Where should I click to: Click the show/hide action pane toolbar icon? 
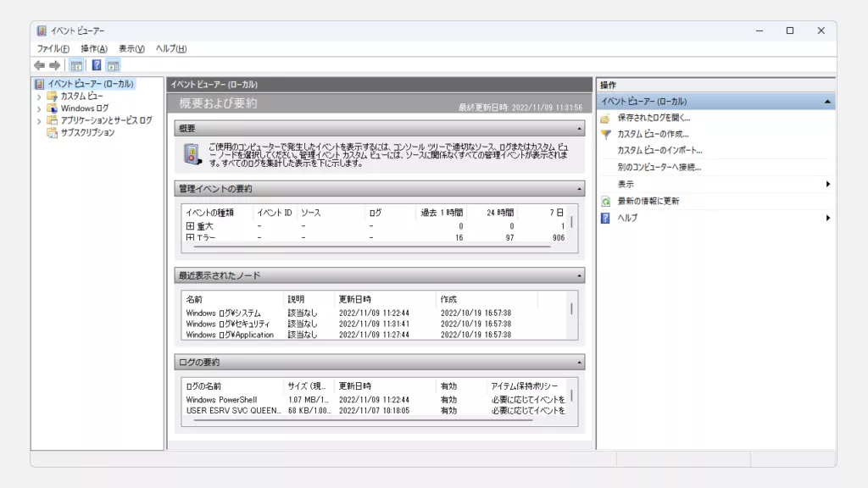[x=113, y=65]
